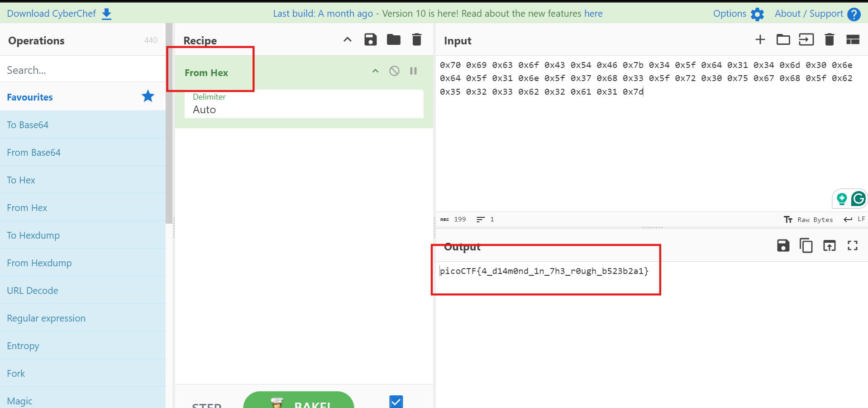
Task: Copy raw output to clipboard icon
Action: [x=806, y=245]
